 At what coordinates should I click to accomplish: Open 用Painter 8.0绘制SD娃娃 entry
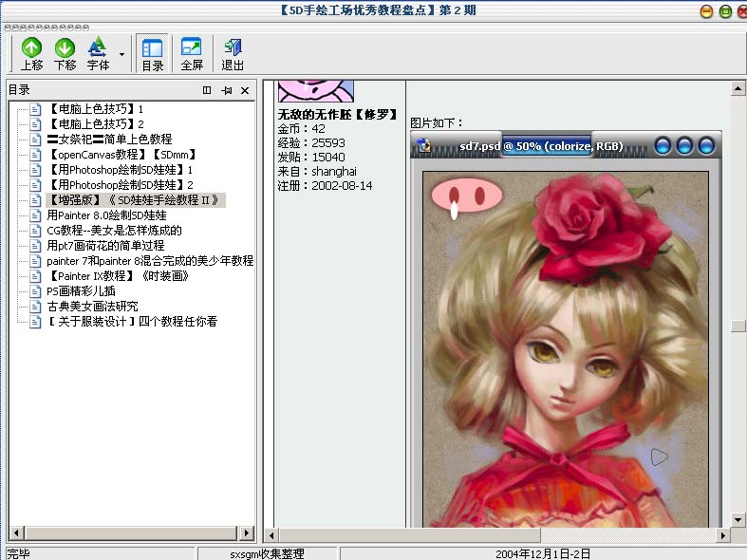point(106,215)
